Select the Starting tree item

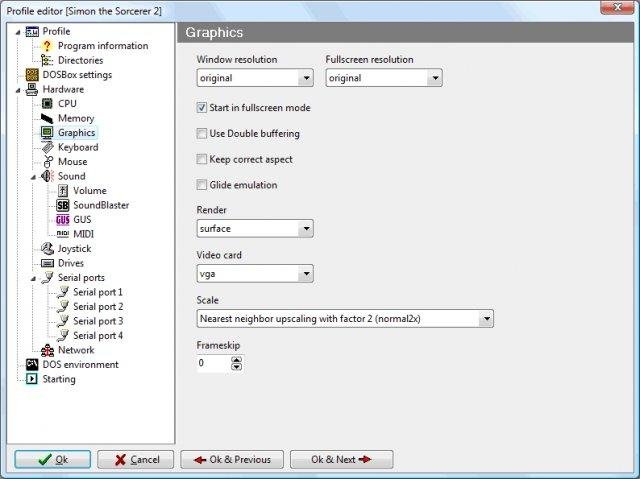coord(59,379)
